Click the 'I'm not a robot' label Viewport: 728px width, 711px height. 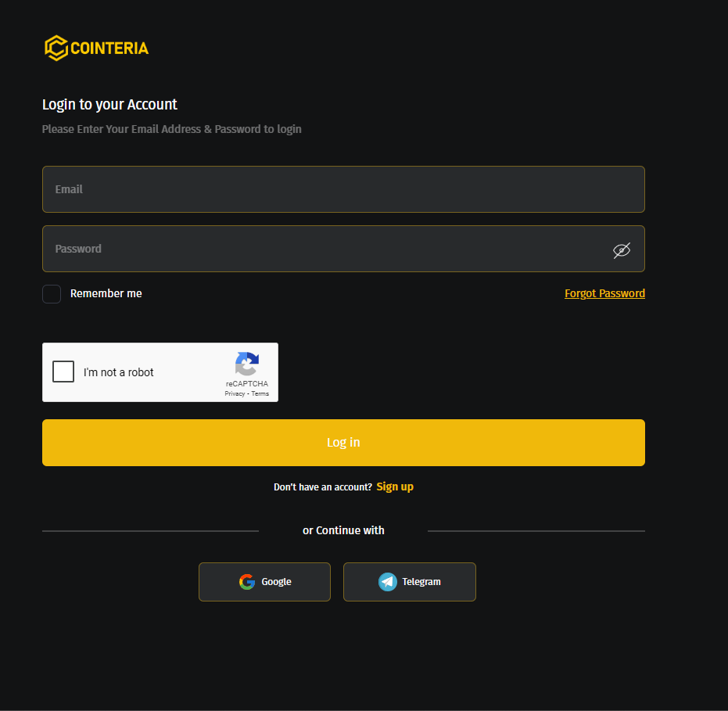tap(119, 372)
